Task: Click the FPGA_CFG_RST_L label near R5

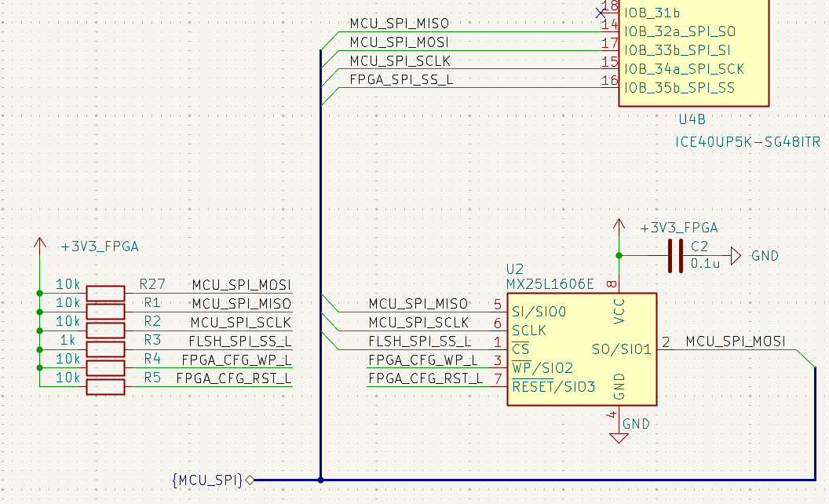Action: click(234, 378)
